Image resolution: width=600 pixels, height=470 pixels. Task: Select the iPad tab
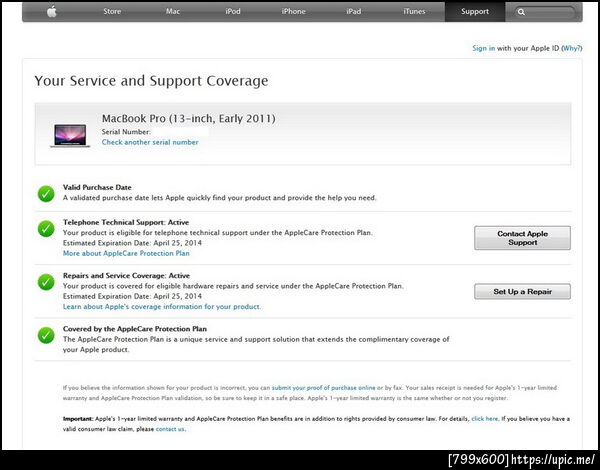point(354,11)
